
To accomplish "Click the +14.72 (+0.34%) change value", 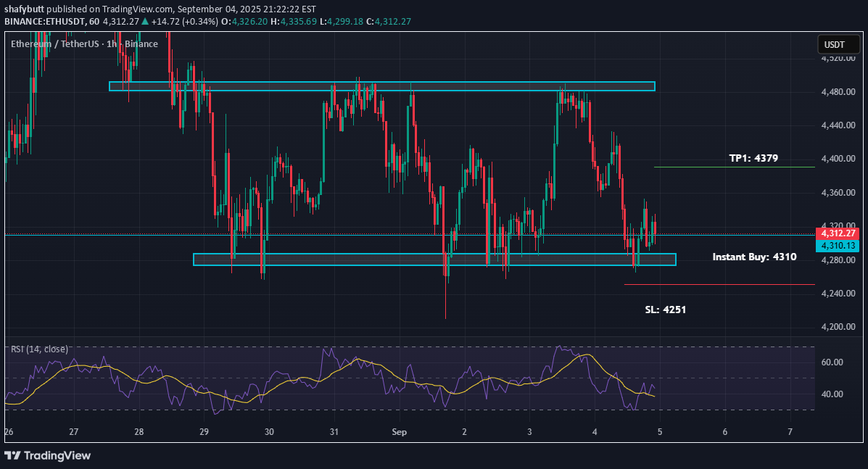I will coord(184,22).
